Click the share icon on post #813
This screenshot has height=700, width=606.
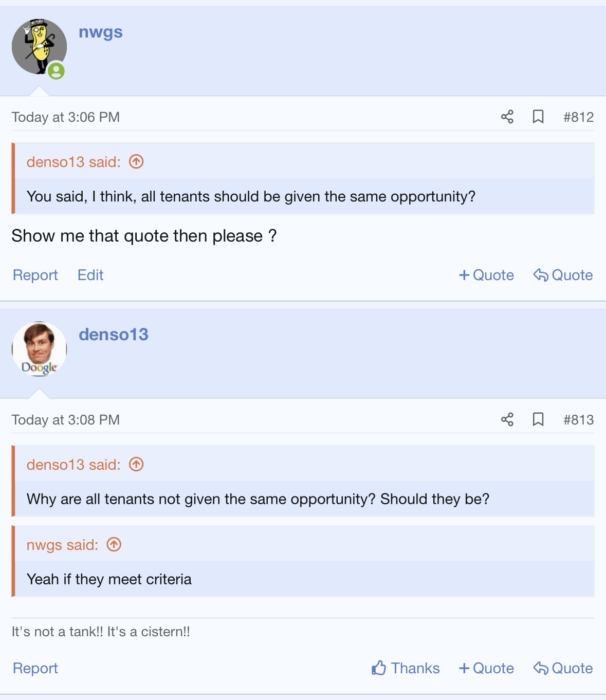click(507, 419)
